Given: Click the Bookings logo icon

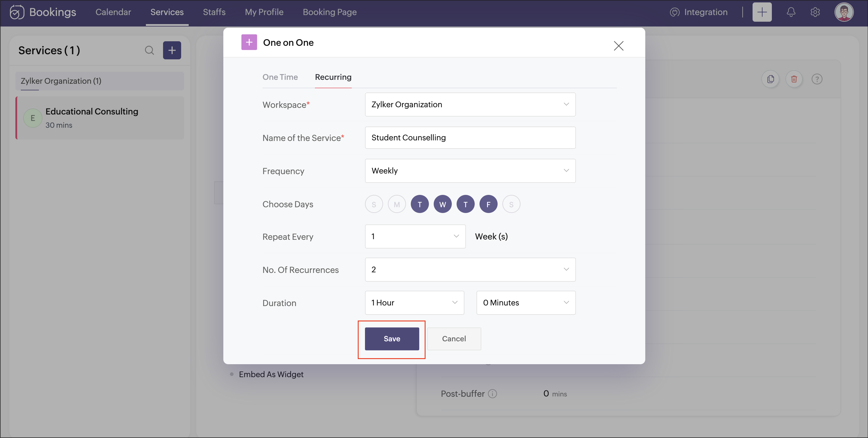Looking at the screenshot, I should [x=17, y=12].
